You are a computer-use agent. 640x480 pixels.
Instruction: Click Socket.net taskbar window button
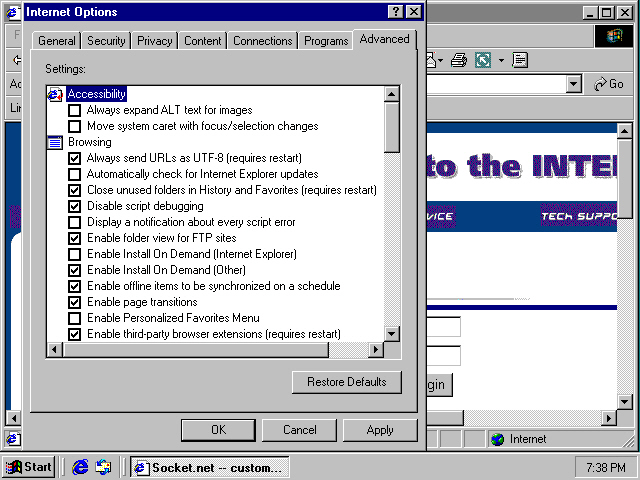pyautogui.click(x=210, y=467)
